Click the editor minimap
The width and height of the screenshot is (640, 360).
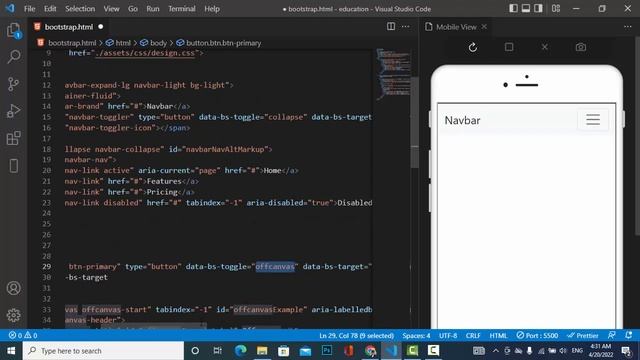tap(393, 73)
